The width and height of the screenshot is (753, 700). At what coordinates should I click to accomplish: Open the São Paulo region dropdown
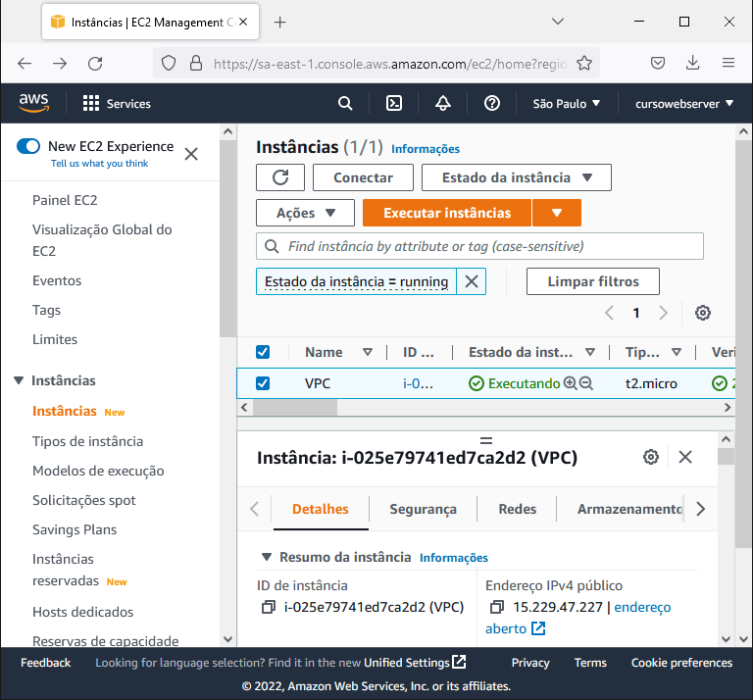coord(566,104)
